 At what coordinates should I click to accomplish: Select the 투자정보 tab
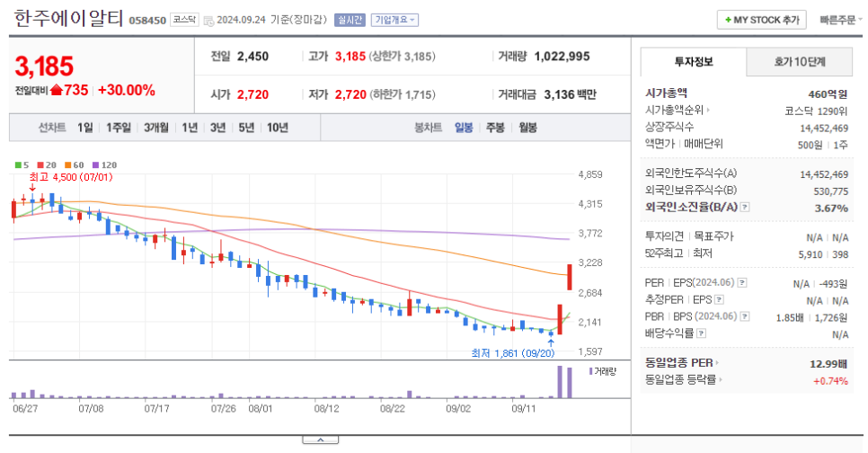tap(693, 62)
